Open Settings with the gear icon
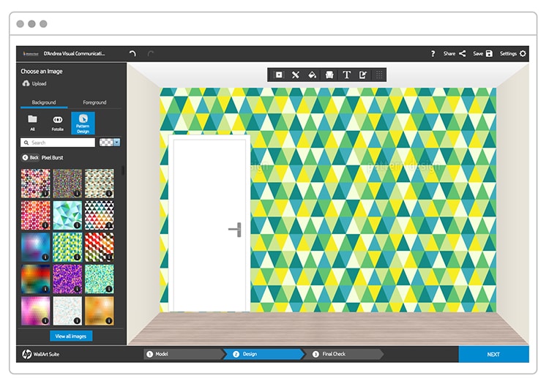Viewport: 549px width, 392px height. pos(523,53)
